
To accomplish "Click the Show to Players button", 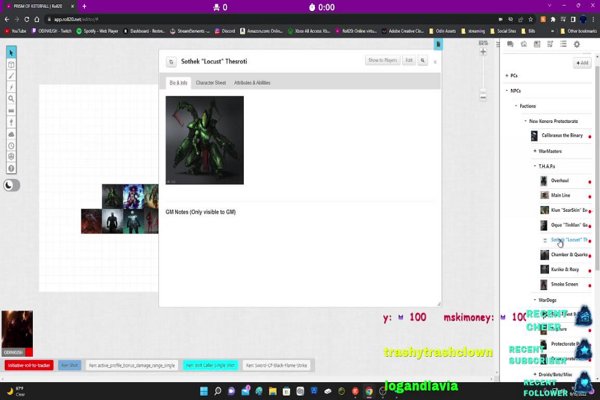I will (x=382, y=60).
